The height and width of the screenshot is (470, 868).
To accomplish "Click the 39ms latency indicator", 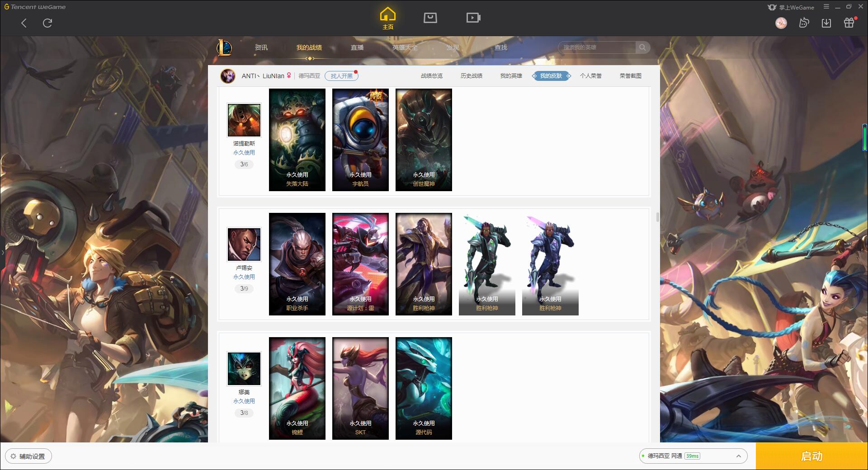I will pyautogui.click(x=692, y=456).
